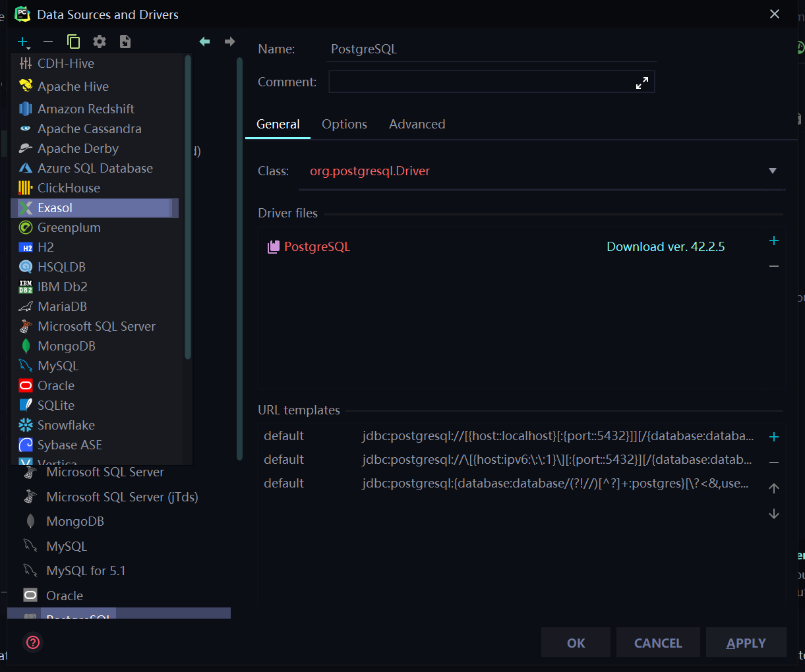Select MariaDB from popup list
This screenshot has width=805, height=672.
[95, 306]
